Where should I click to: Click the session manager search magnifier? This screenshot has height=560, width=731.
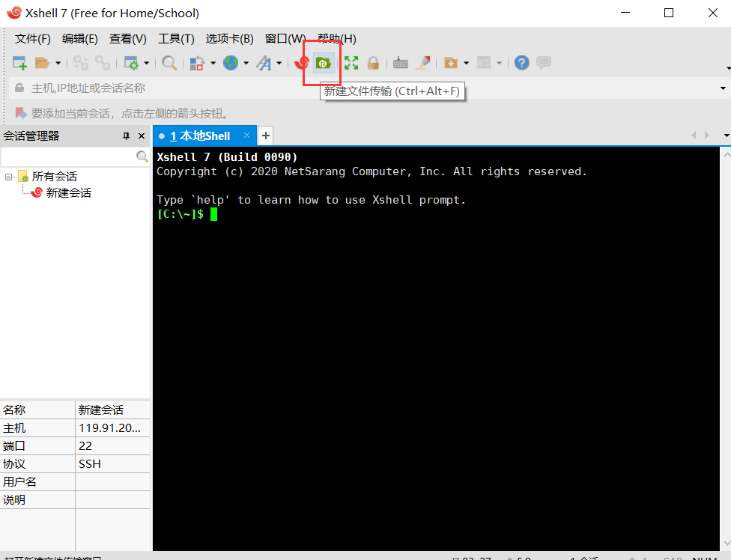pos(142,156)
